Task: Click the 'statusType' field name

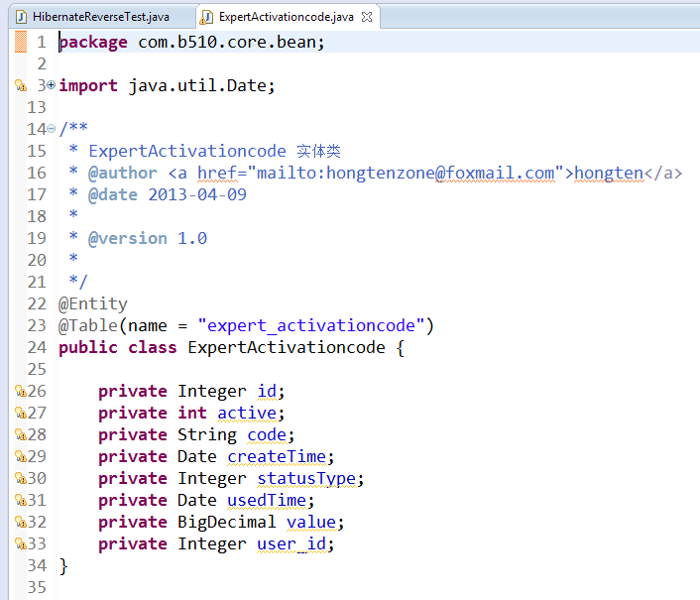Action: pos(306,479)
